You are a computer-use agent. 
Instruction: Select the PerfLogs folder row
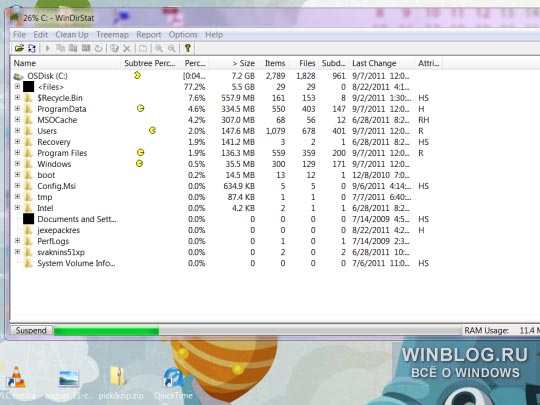227,241
